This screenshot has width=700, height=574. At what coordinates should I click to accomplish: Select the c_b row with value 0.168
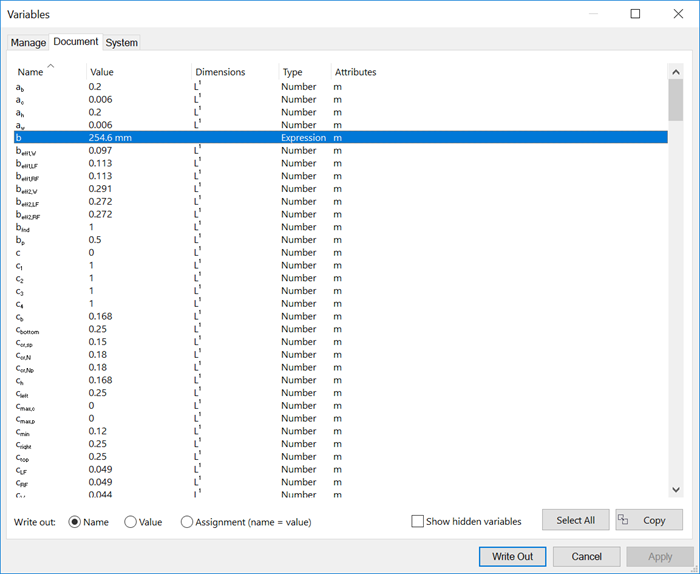341,316
